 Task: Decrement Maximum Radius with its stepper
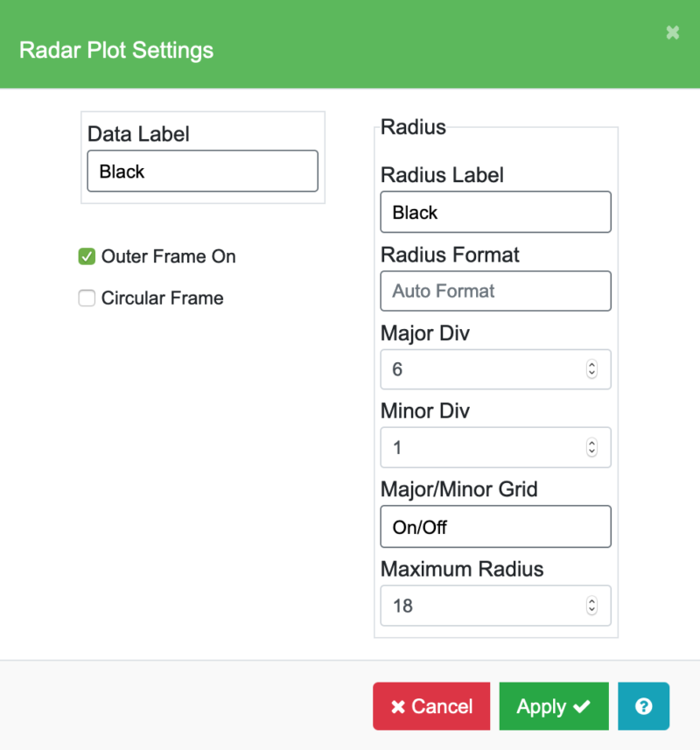coord(591,610)
